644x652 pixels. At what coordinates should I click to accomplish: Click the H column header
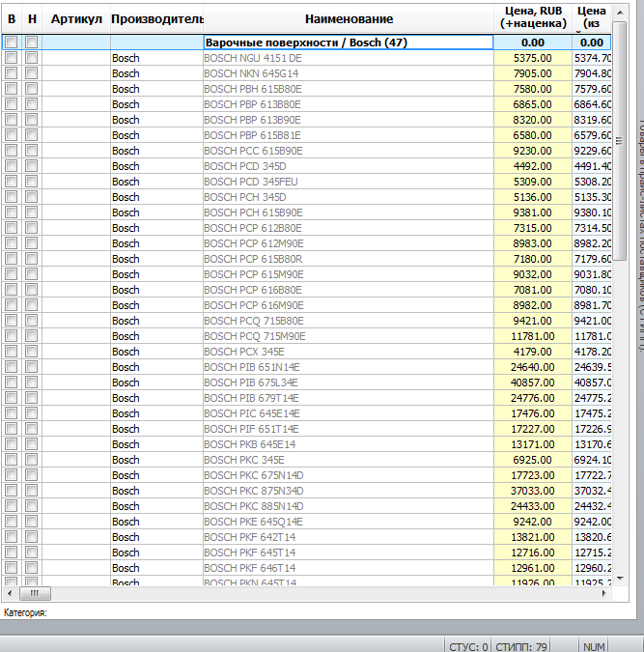[x=32, y=18]
